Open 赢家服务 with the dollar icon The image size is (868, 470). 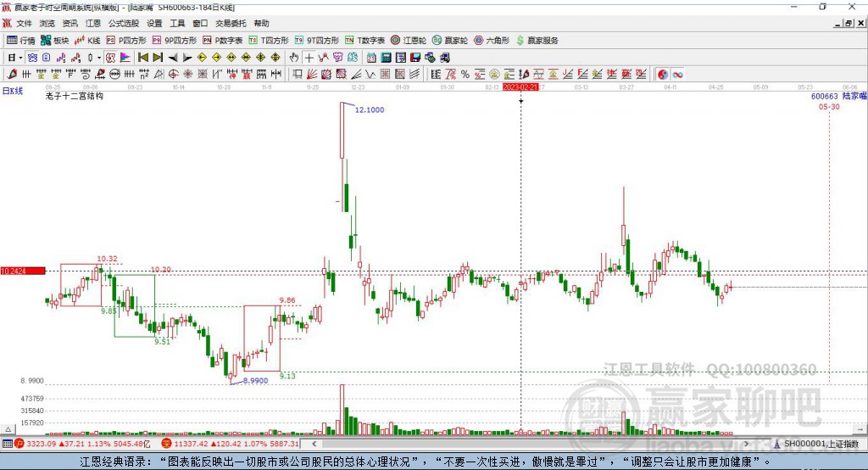coord(537,41)
